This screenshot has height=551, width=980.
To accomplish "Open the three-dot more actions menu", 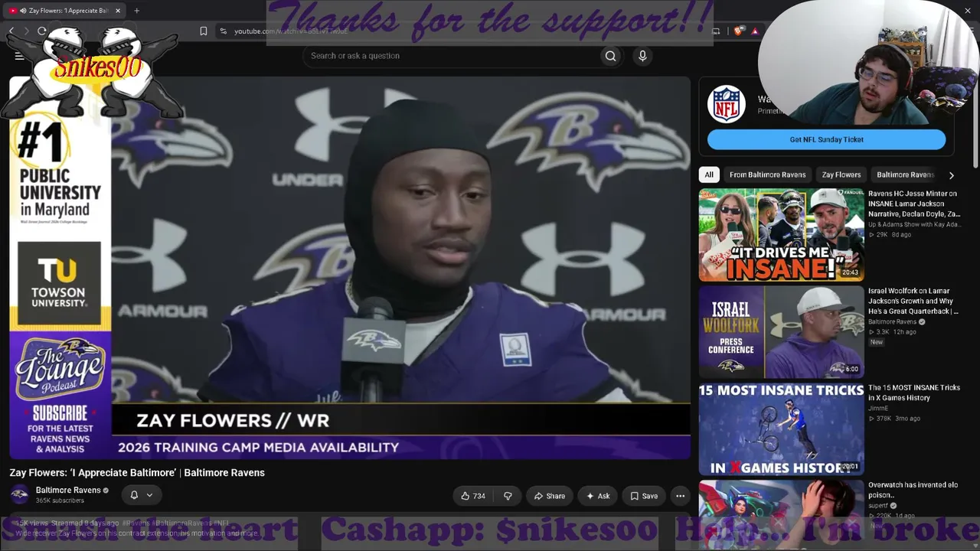I will [x=680, y=496].
